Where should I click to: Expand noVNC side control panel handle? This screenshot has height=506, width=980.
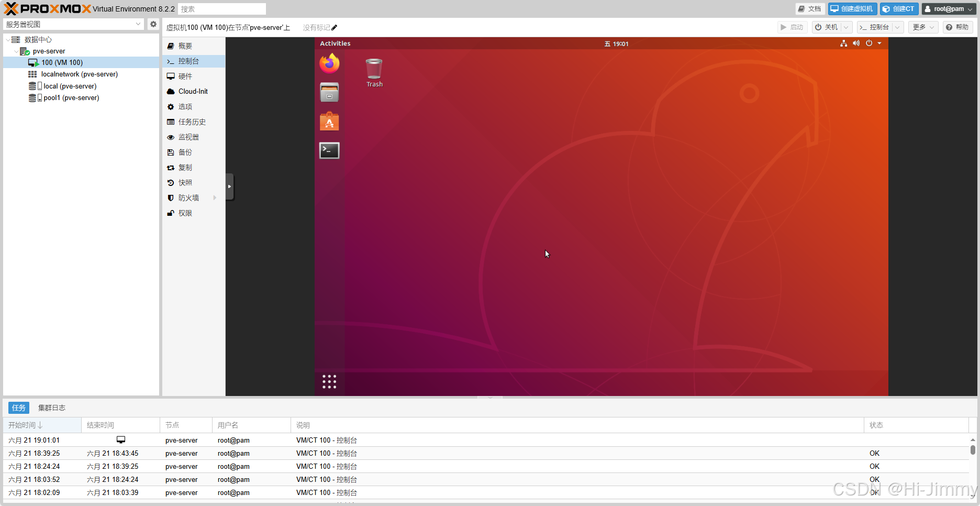[229, 186]
